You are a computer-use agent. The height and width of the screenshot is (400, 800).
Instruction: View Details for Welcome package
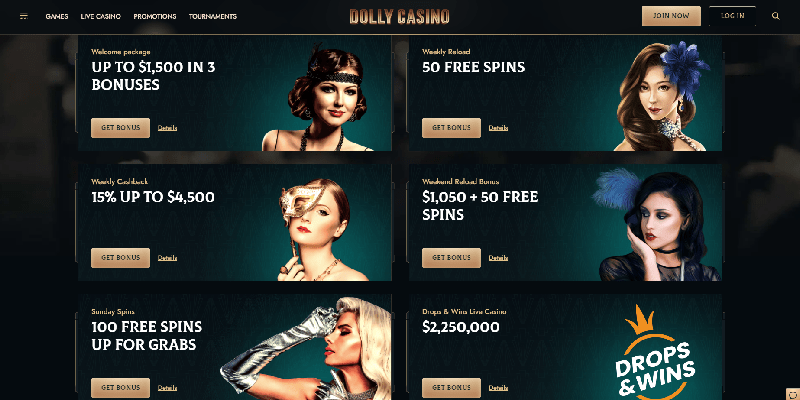pos(167,128)
